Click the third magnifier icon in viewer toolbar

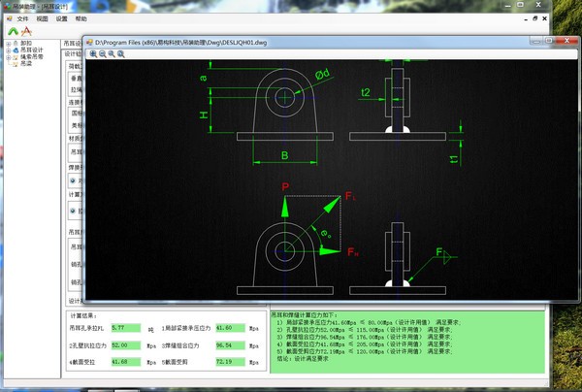coord(112,54)
